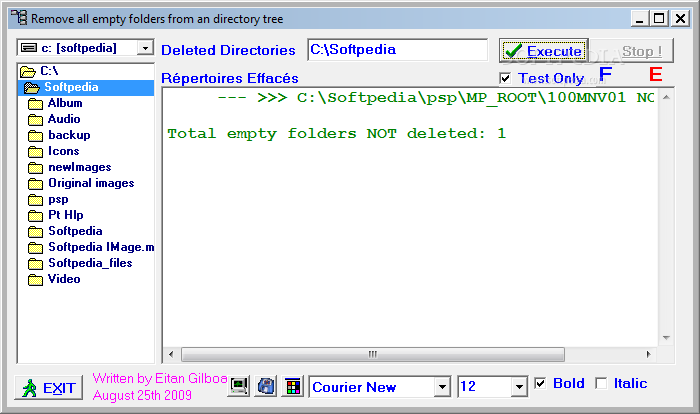Uncheck the Bold checkbox
Image resolution: width=700 pixels, height=414 pixels.
540,383
